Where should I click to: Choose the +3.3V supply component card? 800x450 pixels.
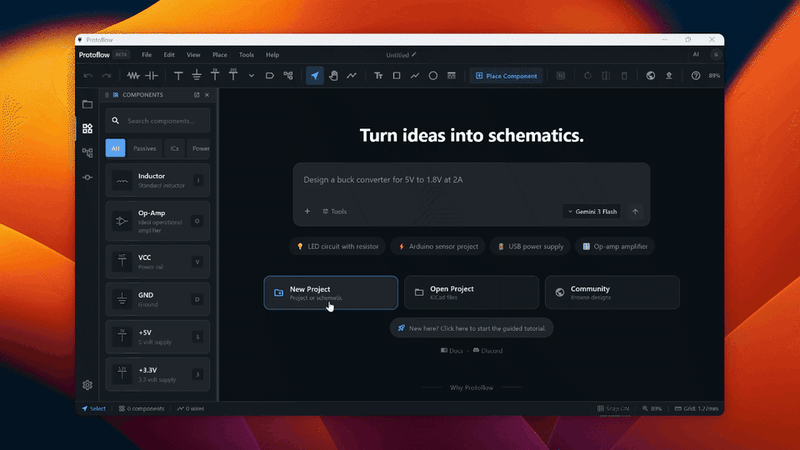click(x=158, y=374)
